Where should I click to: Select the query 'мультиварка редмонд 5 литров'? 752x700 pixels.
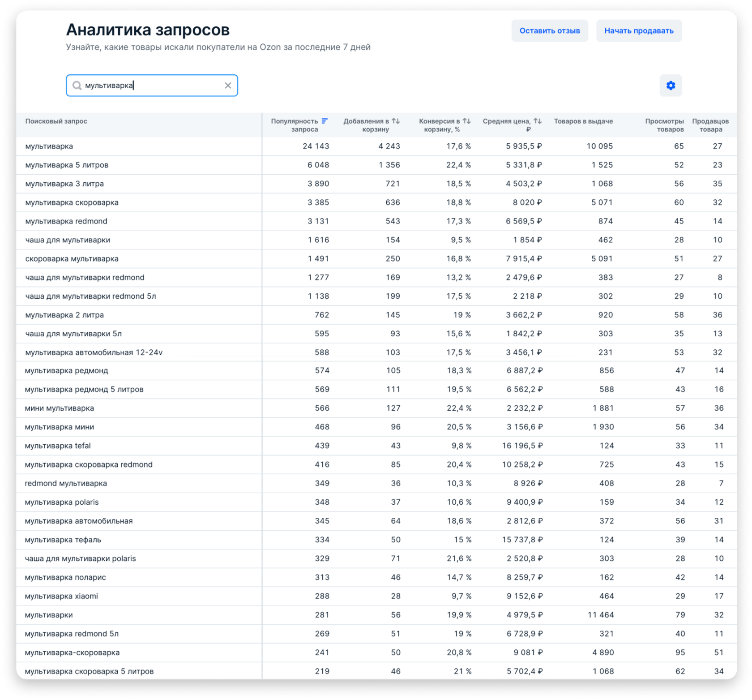84,389
